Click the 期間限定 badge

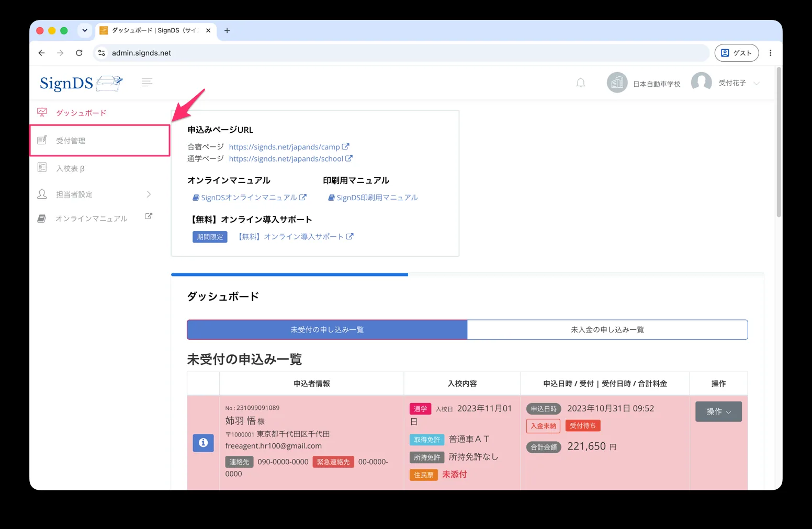pyautogui.click(x=210, y=237)
